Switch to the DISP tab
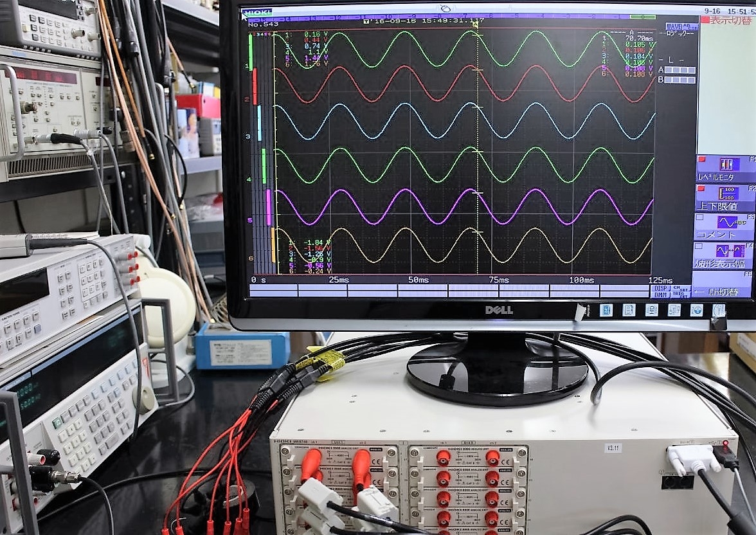The height and width of the screenshot is (535, 756). tap(660, 289)
